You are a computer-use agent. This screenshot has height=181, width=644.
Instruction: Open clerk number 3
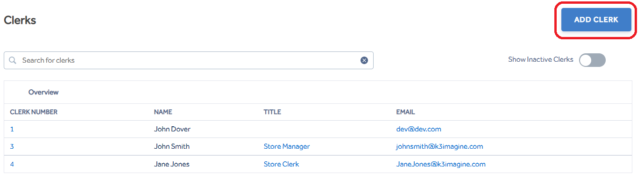(x=12, y=146)
